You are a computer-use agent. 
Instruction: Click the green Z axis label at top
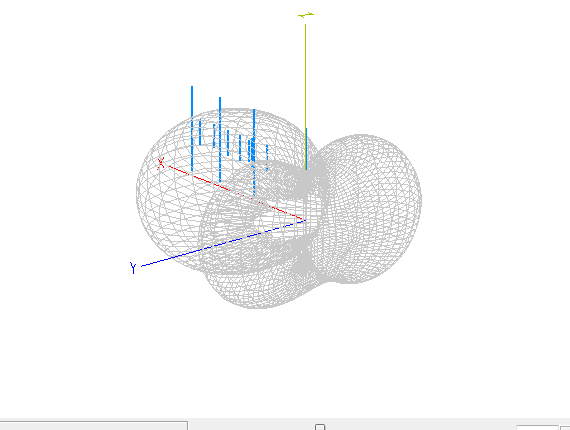click(x=306, y=15)
